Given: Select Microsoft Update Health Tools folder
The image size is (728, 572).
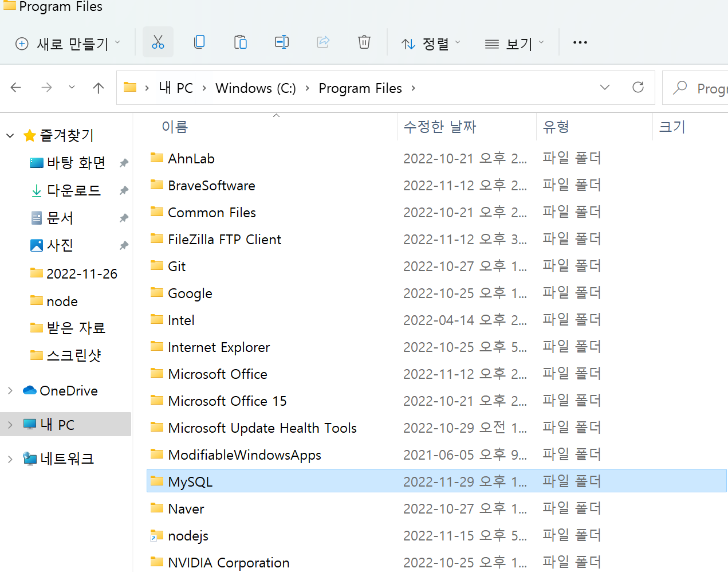Looking at the screenshot, I should [x=436, y=428].
